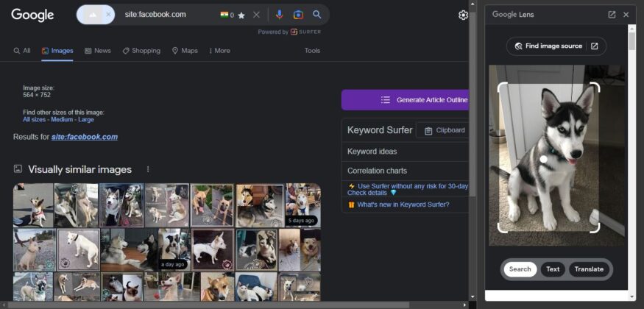
Task: Select the Translate mode in Lens
Action: click(589, 269)
